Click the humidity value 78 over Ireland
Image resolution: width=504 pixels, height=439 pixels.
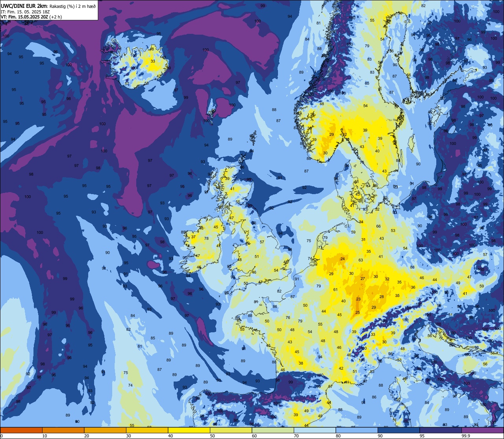206,238
